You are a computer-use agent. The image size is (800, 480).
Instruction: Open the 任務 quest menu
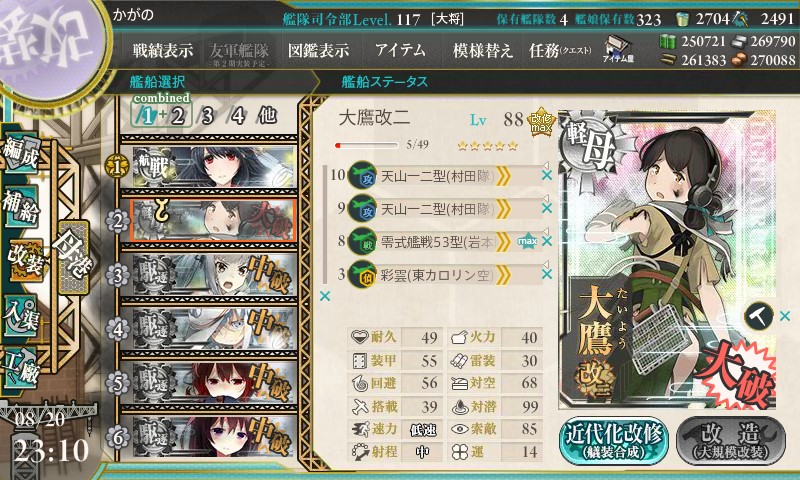560,50
